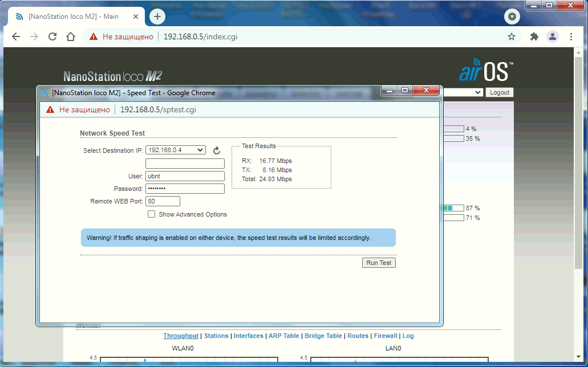
Task: Click the RX 16.77 Mbps result
Action: [267, 161]
